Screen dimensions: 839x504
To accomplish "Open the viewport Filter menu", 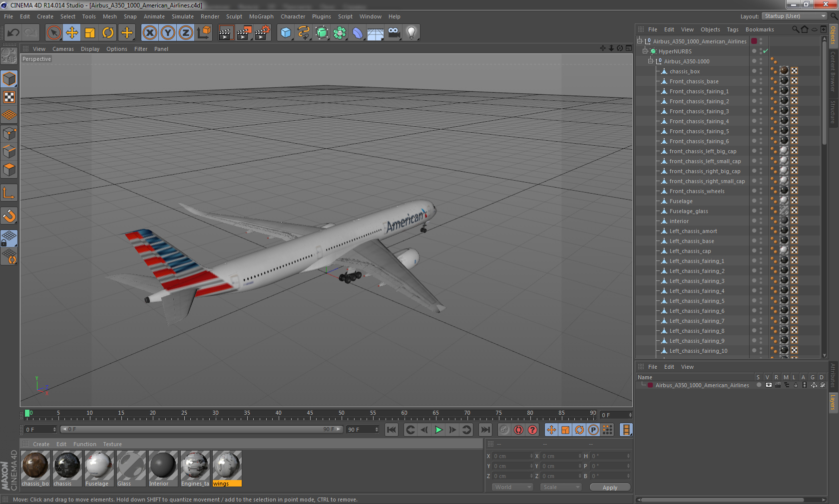I will [141, 49].
